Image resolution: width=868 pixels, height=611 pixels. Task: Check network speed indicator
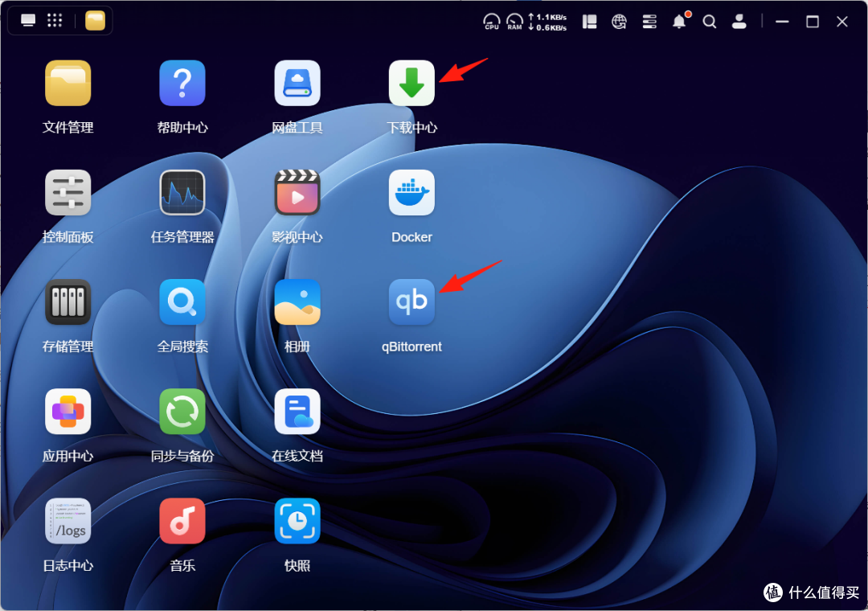pos(547,23)
